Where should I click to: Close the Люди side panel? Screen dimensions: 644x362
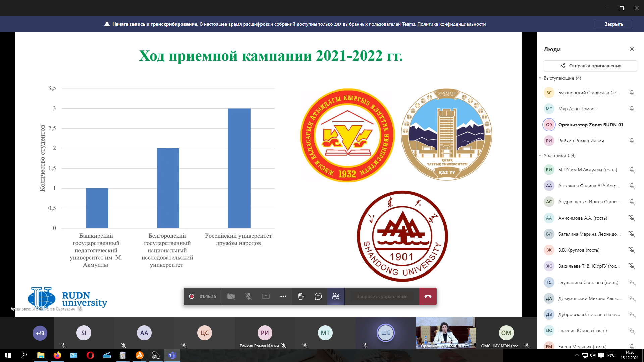[x=632, y=49]
